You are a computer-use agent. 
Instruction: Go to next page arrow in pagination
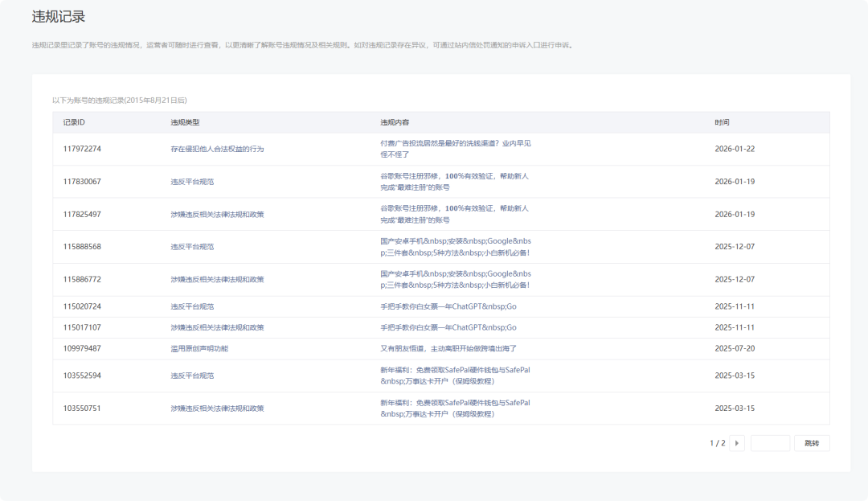point(737,443)
